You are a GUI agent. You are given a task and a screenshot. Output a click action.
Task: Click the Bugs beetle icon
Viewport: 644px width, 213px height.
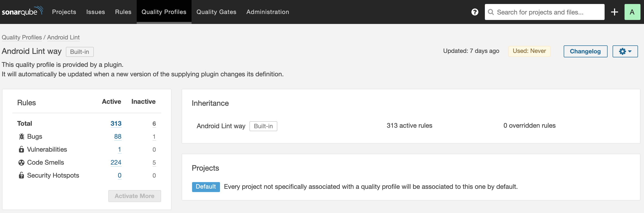[x=21, y=136]
